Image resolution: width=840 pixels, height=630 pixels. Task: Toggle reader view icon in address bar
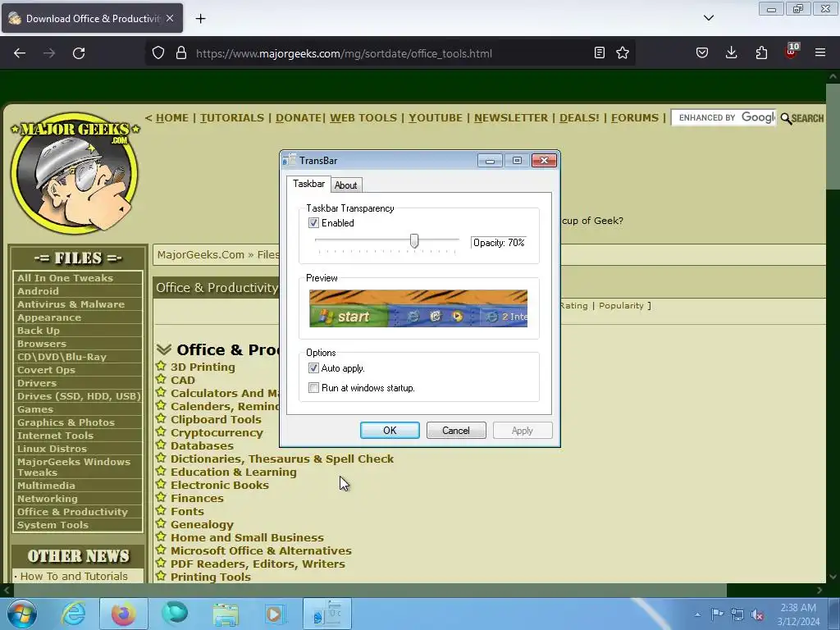coord(600,53)
